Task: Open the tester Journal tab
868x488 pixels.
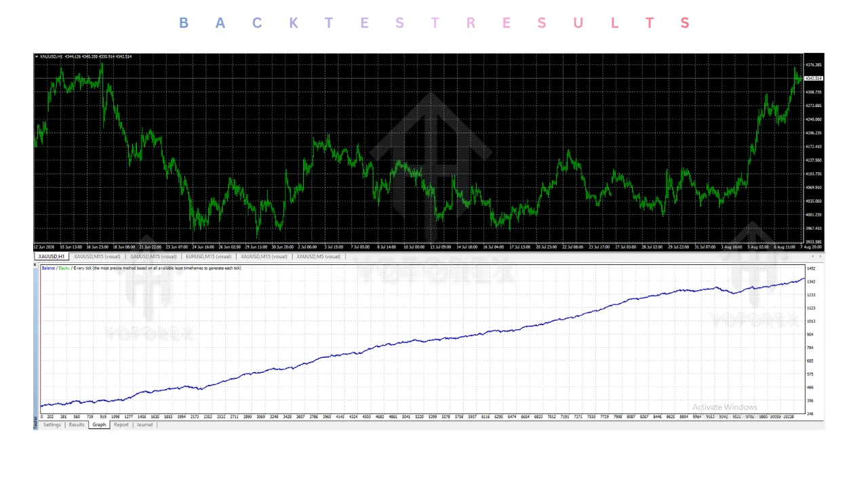Action: (144, 425)
